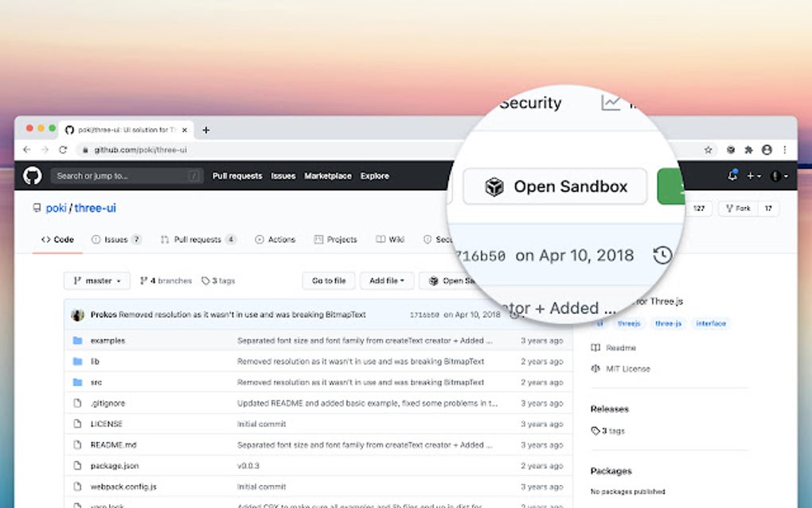
Task: View the 3 tags link near branches
Action: [218, 280]
